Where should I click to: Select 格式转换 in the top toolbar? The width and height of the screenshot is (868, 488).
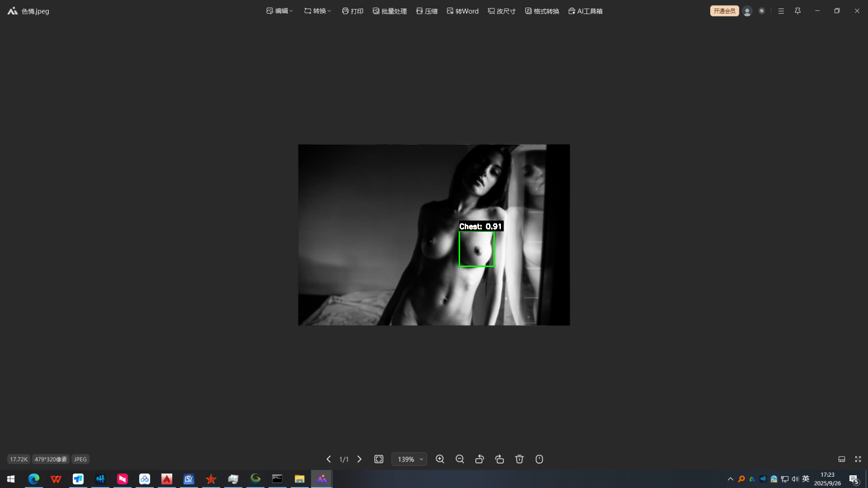(542, 11)
